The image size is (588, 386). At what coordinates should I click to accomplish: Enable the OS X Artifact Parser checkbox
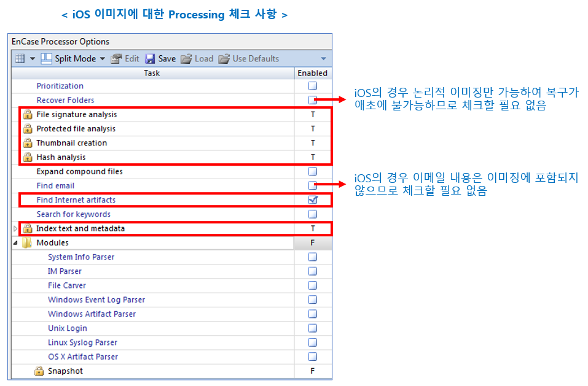pos(312,357)
